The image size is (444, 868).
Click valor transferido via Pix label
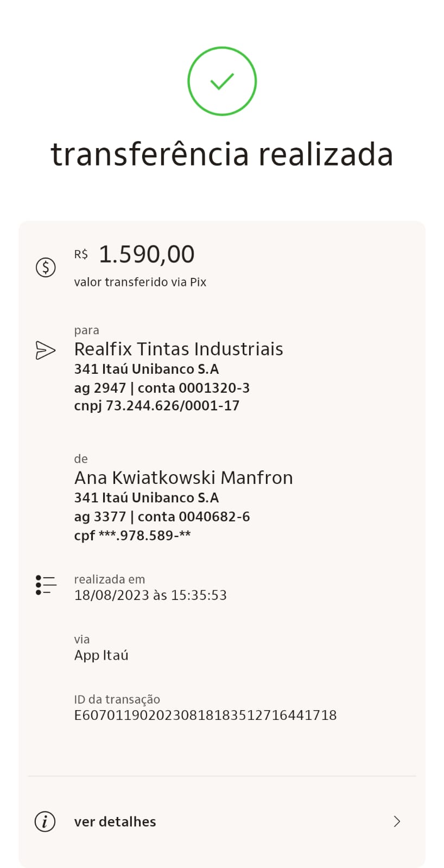(x=140, y=282)
